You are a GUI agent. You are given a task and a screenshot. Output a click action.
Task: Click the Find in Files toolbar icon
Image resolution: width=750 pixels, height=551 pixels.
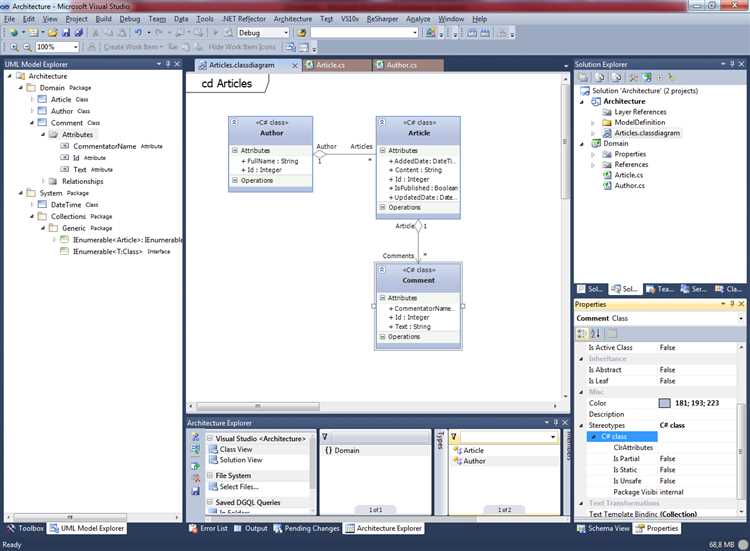pyautogui.click(x=301, y=33)
